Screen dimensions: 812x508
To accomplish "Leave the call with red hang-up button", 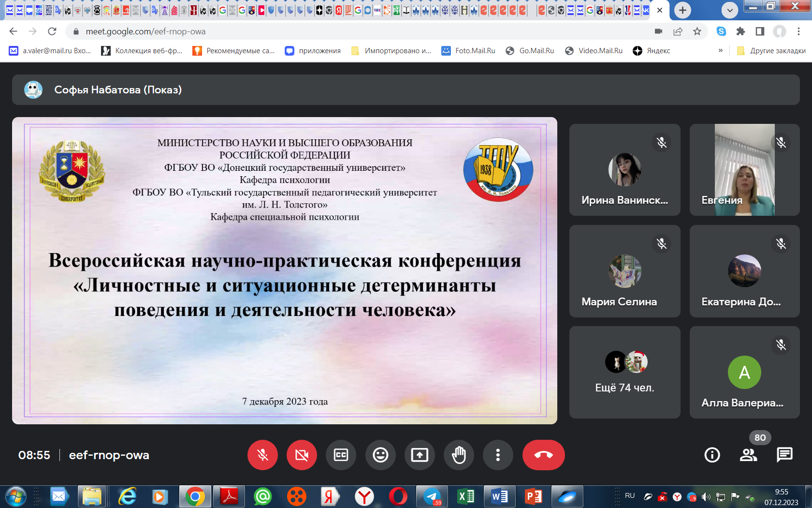I will coord(544,455).
